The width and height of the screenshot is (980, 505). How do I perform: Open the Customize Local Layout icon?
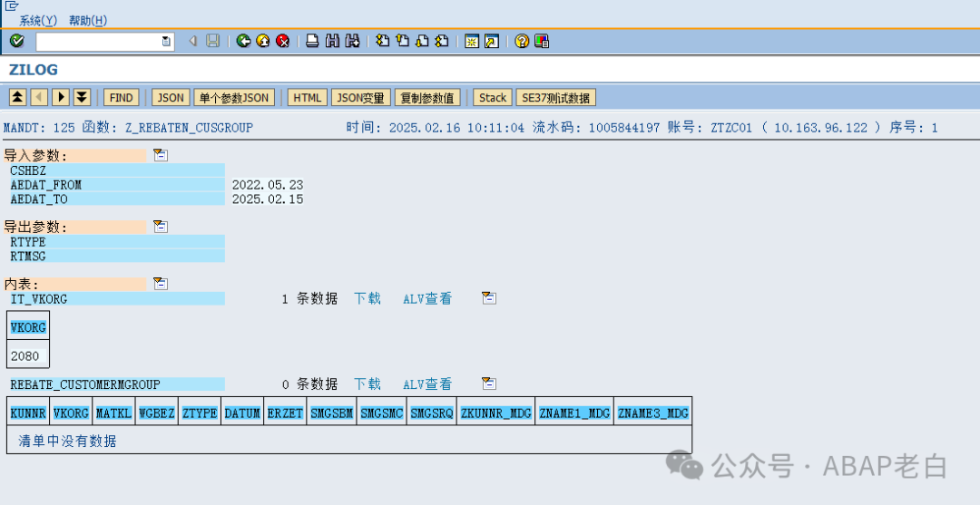pyautogui.click(x=542, y=41)
